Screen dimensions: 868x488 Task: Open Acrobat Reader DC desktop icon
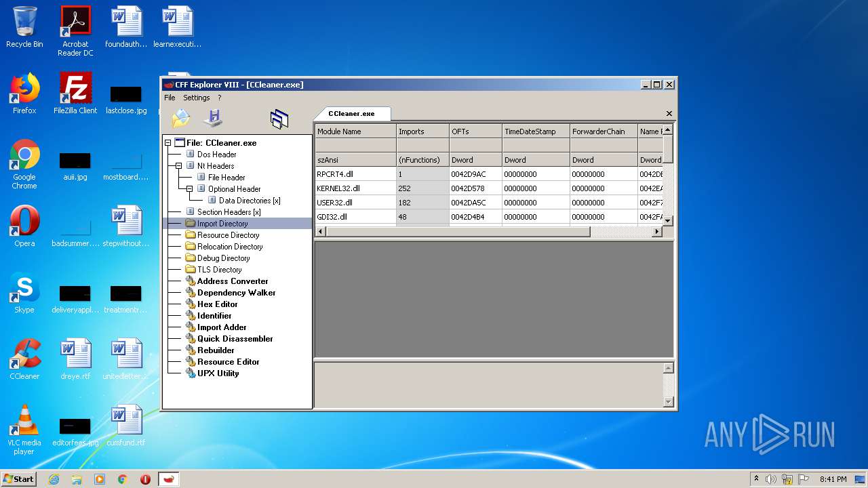point(75,31)
